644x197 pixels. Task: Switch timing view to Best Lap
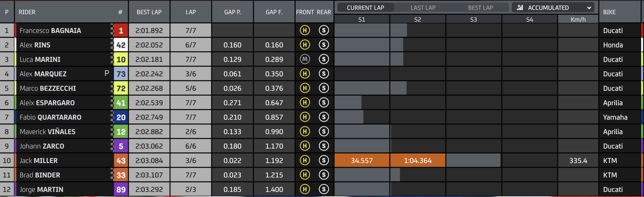(x=480, y=7)
